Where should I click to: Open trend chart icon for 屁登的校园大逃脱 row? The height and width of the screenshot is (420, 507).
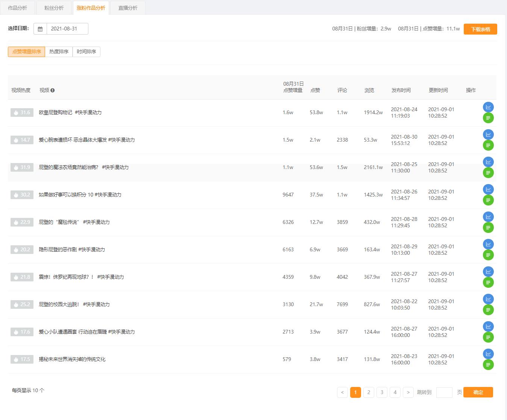point(488,299)
